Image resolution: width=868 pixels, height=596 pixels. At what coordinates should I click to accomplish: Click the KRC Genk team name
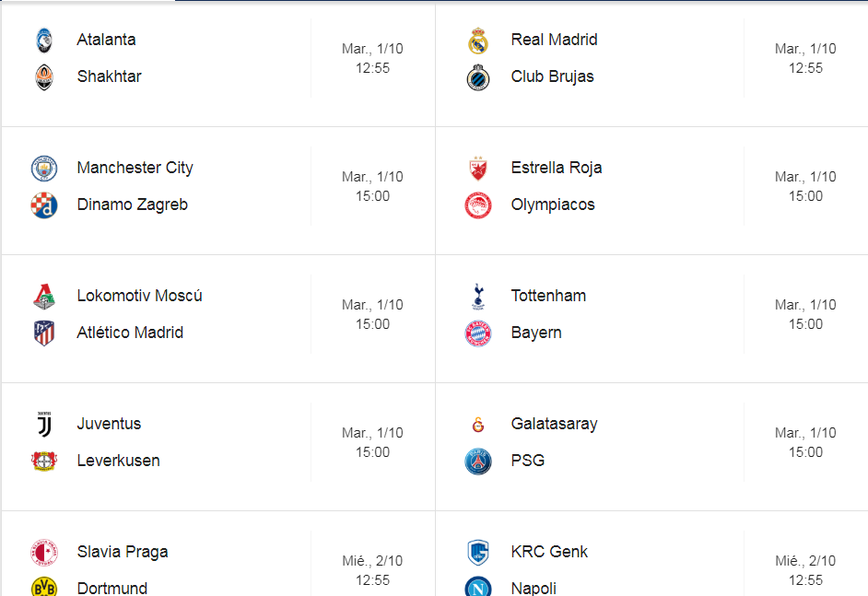tap(549, 552)
